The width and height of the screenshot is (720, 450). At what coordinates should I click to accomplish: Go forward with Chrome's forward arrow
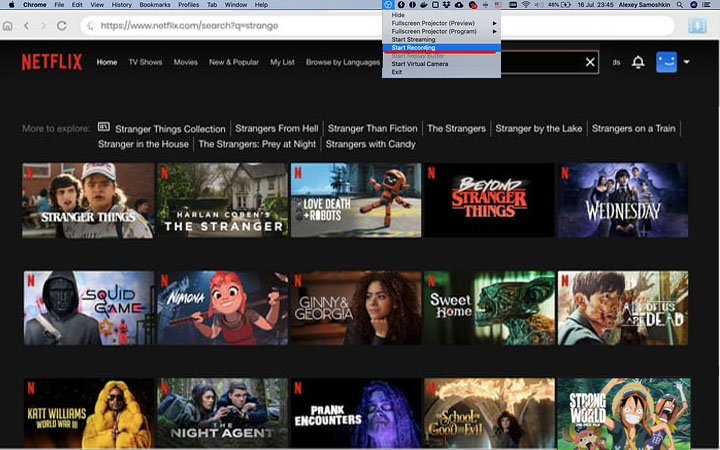point(43,26)
